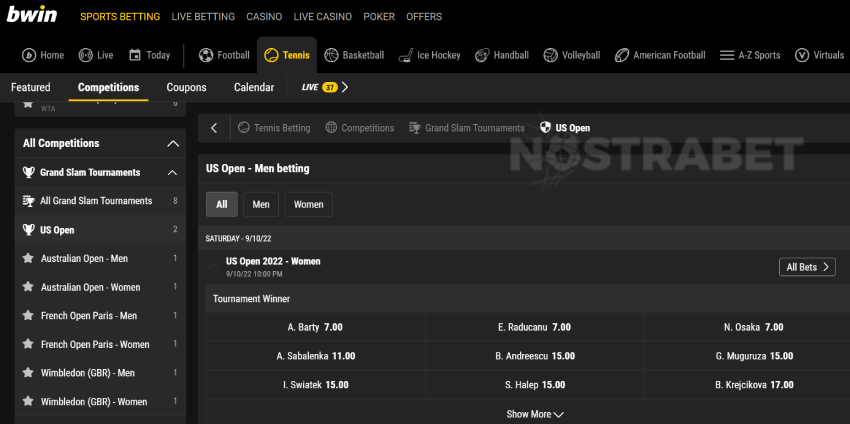
Task: Click the bwin logo
Action: pos(32,14)
